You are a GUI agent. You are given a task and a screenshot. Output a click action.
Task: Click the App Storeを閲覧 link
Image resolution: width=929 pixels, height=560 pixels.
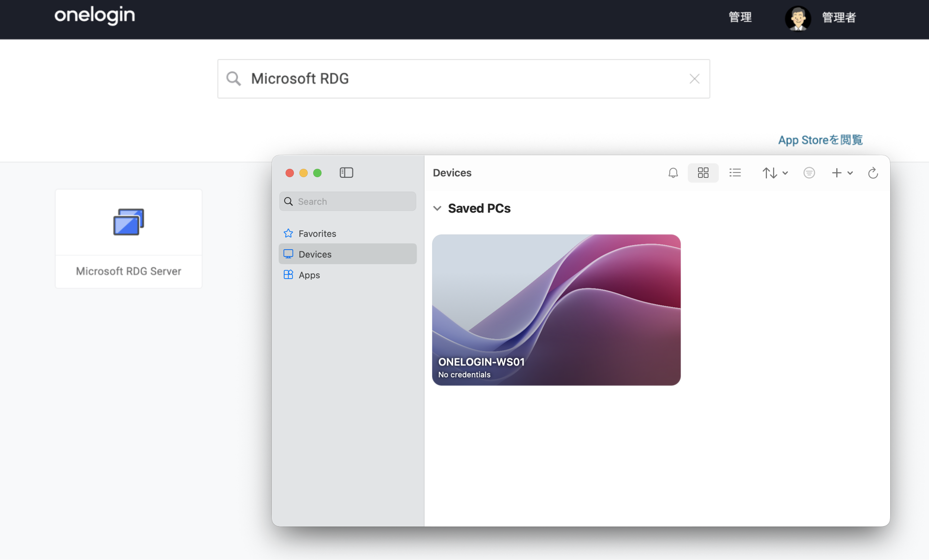pos(820,140)
